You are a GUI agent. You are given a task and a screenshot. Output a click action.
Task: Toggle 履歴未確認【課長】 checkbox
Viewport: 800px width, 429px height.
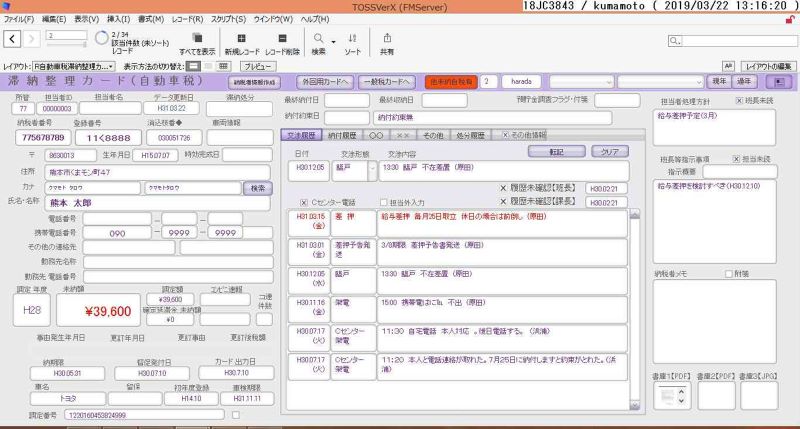click(x=503, y=202)
